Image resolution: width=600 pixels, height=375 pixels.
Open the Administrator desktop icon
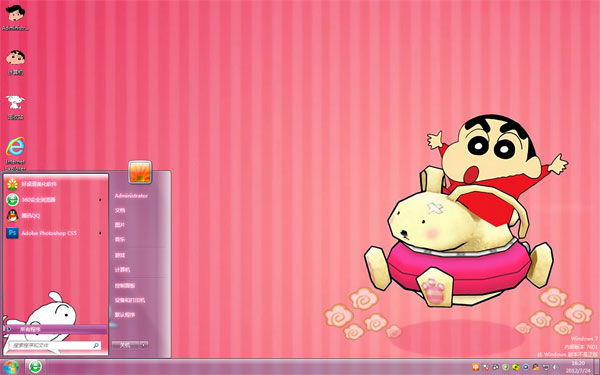(15, 17)
